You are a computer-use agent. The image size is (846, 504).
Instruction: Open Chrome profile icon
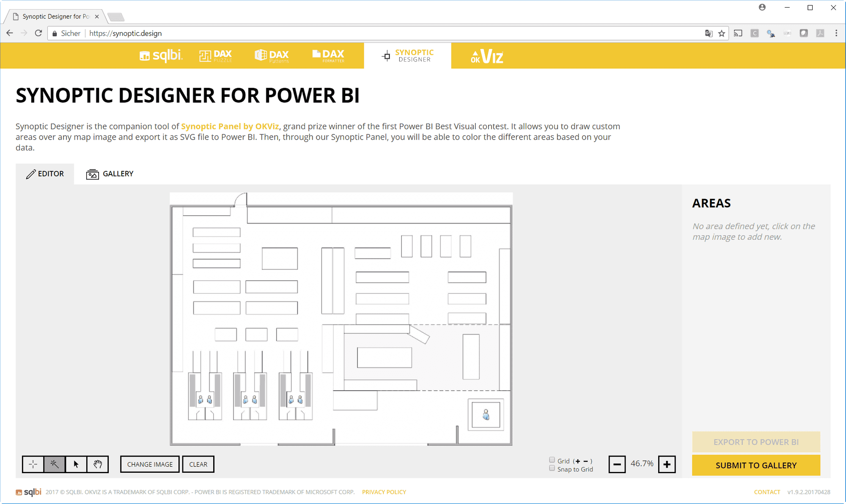(762, 7)
